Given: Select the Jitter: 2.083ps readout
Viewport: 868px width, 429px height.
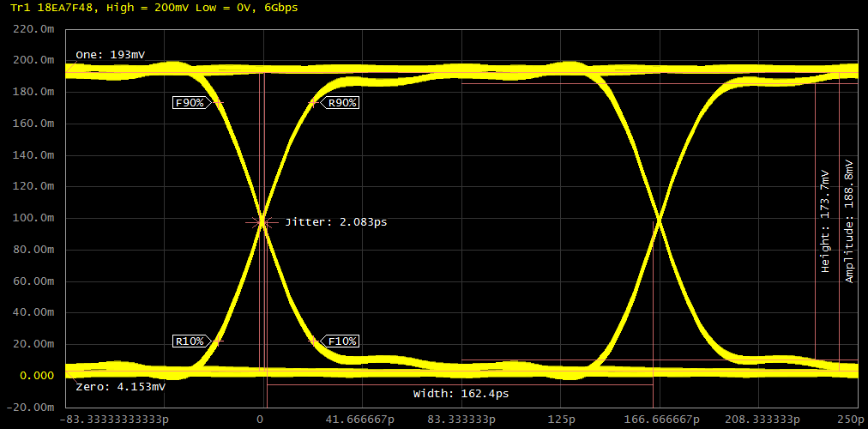Looking at the screenshot, I should [x=335, y=222].
